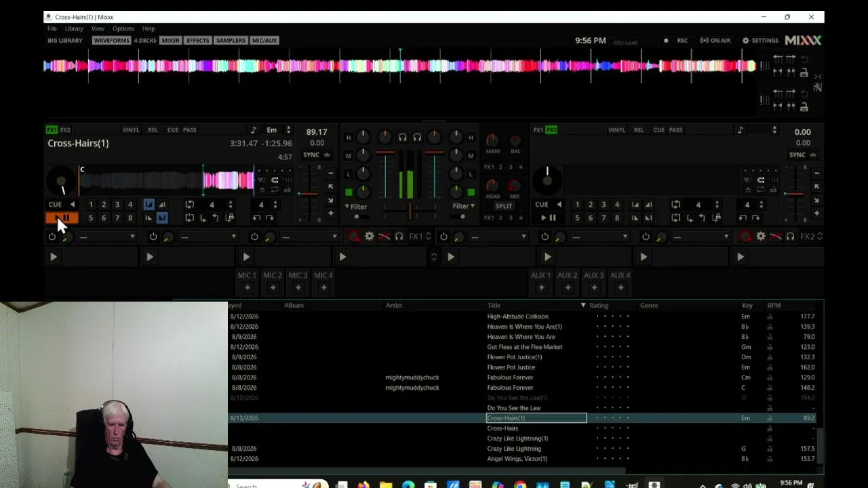
Task: Pause deck 1 with the play/pause button
Action: coord(62,218)
